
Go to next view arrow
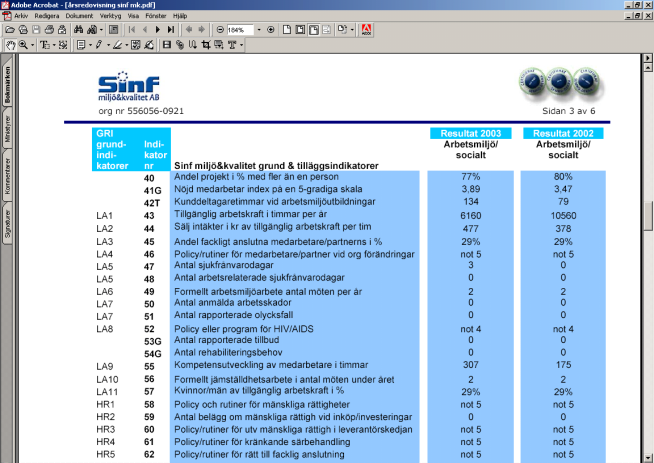tap(201, 30)
